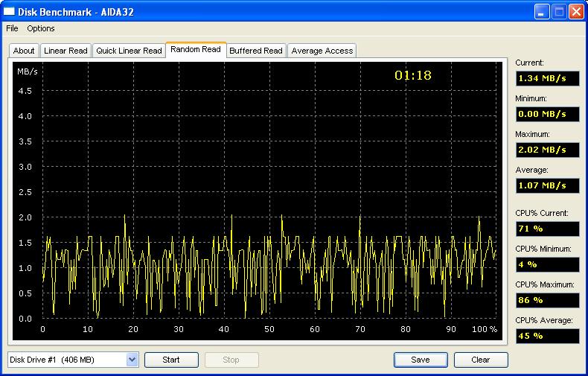Click the CPU% Average 45 % value
The width and height of the screenshot is (588, 376).
click(x=548, y=336)
